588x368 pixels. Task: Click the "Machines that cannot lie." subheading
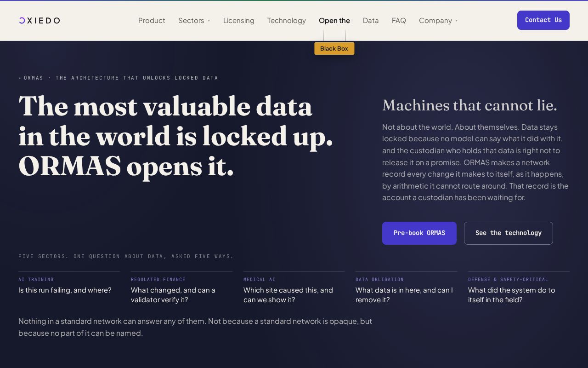tap(469, 105)
